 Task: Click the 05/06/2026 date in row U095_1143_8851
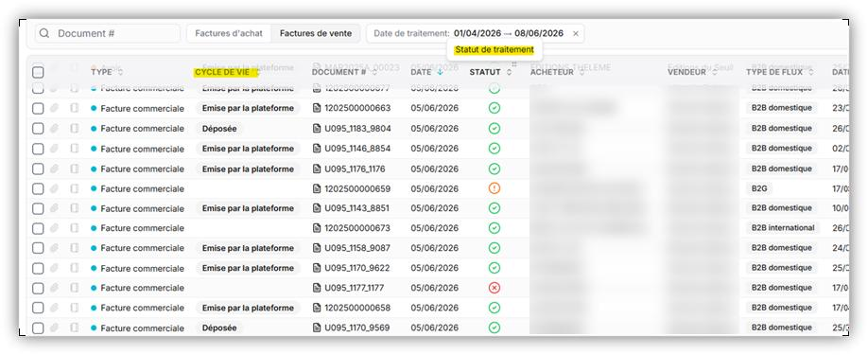tap(435, 208)
